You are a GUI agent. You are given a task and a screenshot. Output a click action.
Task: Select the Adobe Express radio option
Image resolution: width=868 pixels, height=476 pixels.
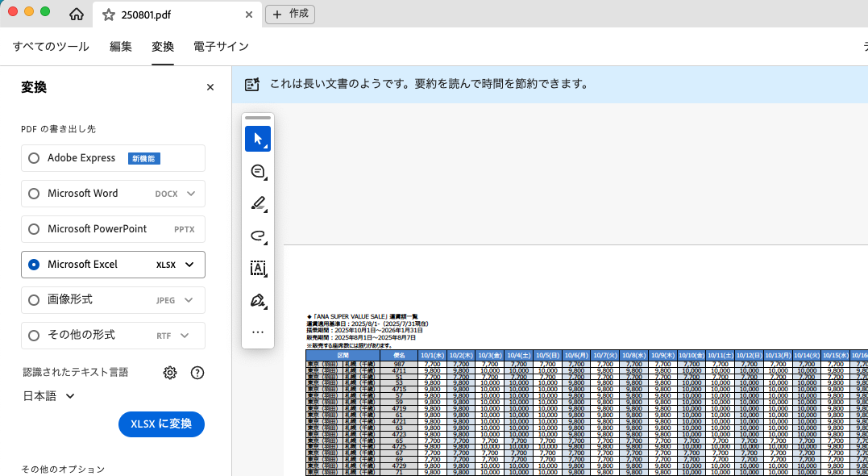pos(34,158)
